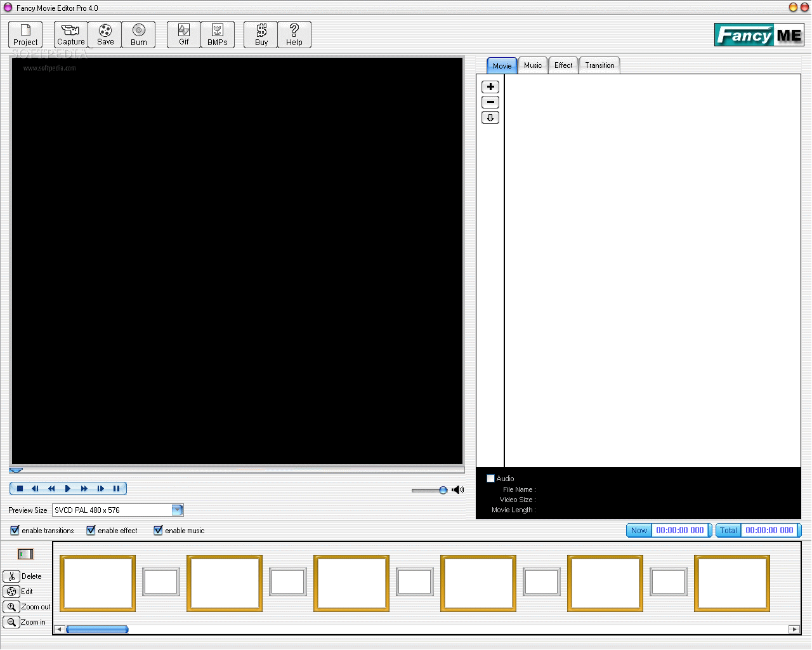Toggle enable music checkbox
812x650 pixels.
[x=158, y=530]
